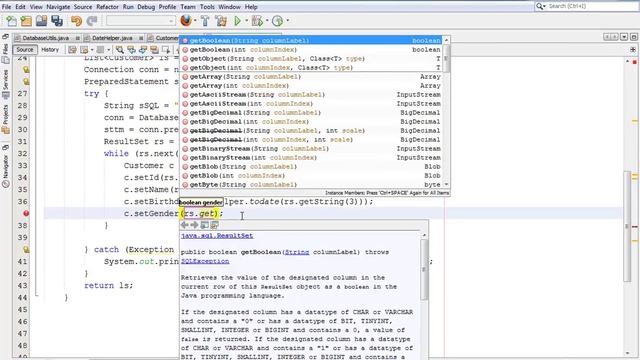Open the Projects side panel
Image resolution: width=640 pixels, height=360 pixels.
click(5, 119)
